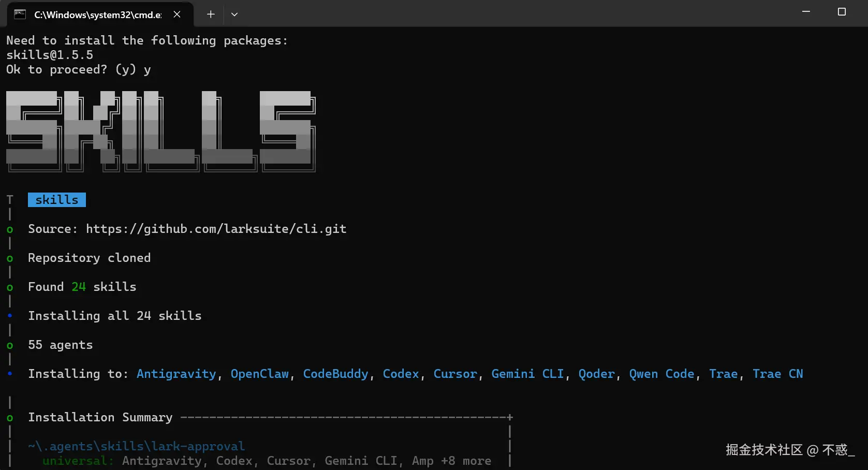Viewport: 868px width, 470px height.
Task: Click the highlighted skills badge
Action: tap(57, 200)
